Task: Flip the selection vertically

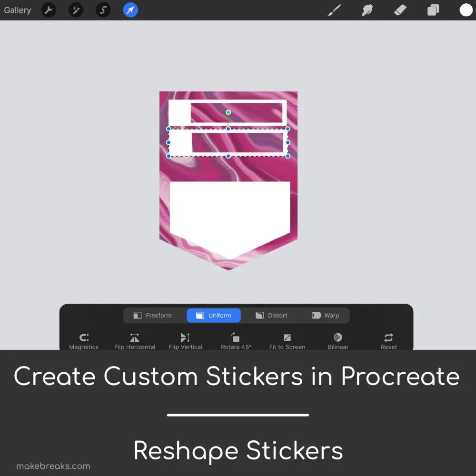Action: click(x=186, y=341)
